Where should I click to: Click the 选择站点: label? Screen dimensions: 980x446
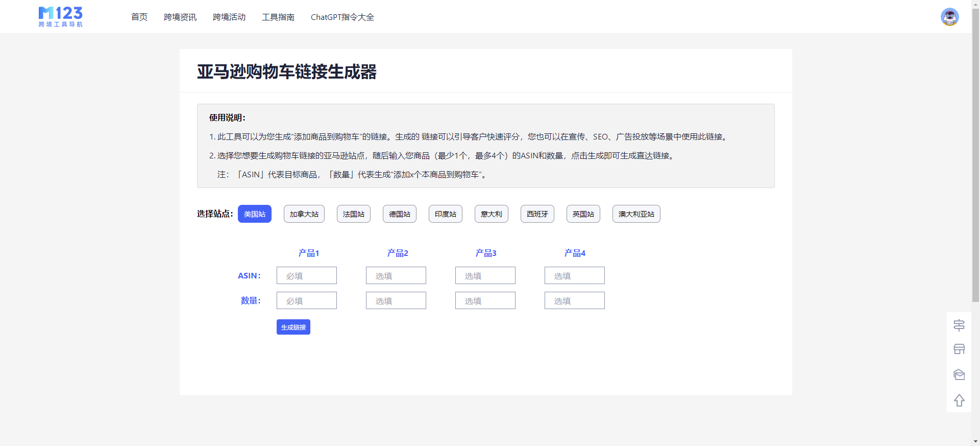(x=215, y=214)
